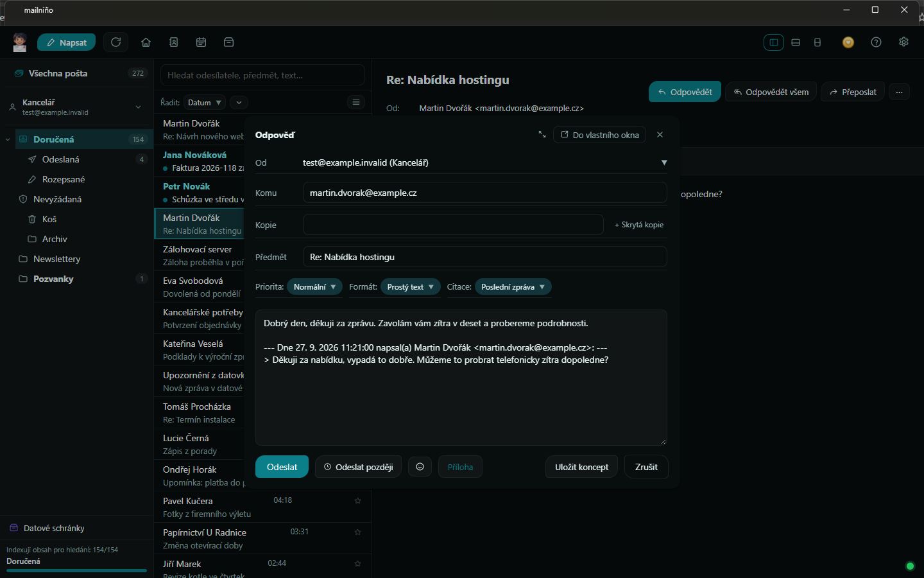This screenshot has width=924, height=578.
Task: Expand the reply dialog to fullscreen
Action: click(542, 135)
